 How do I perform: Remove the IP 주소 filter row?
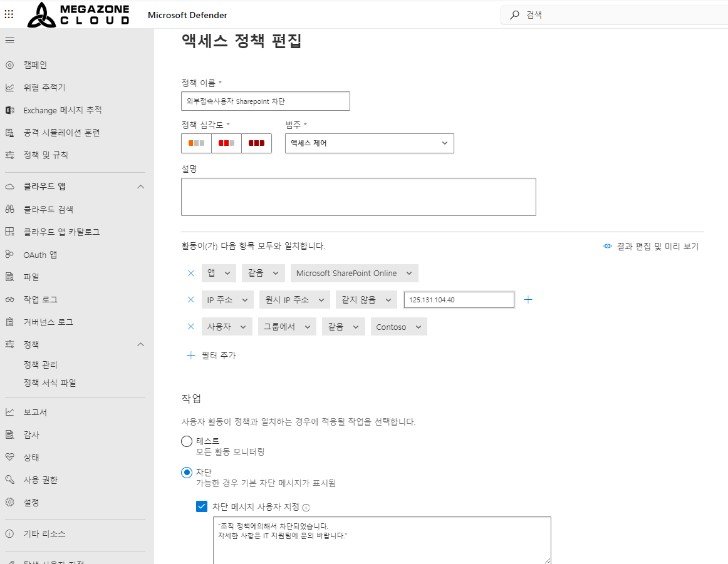point(191,300)
